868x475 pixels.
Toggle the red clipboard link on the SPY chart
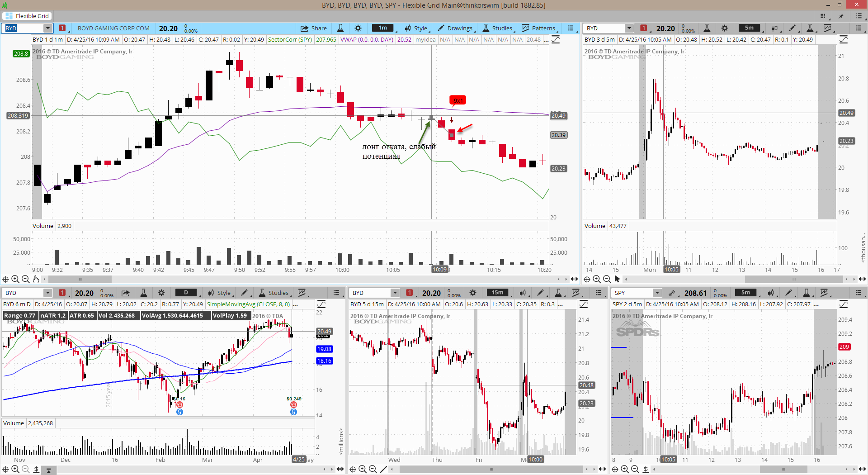[x=672, y=293]
